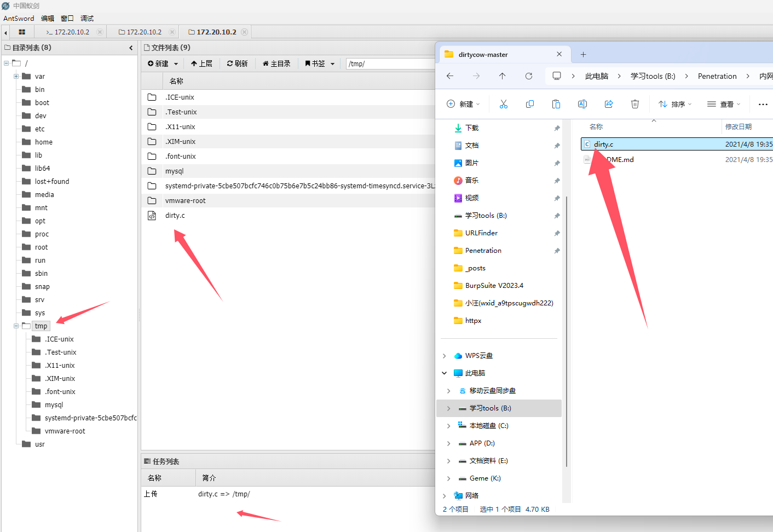Select the etc folder in directory tree

point(39,129)
